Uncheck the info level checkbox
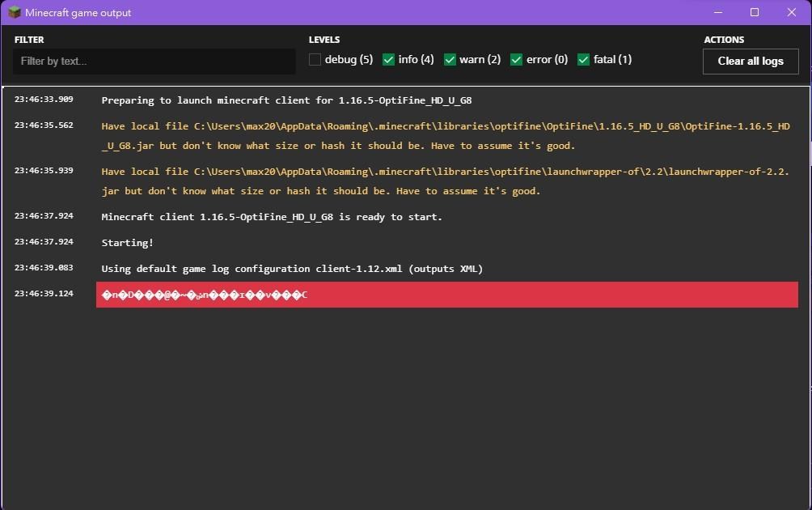 click(388, 60)
